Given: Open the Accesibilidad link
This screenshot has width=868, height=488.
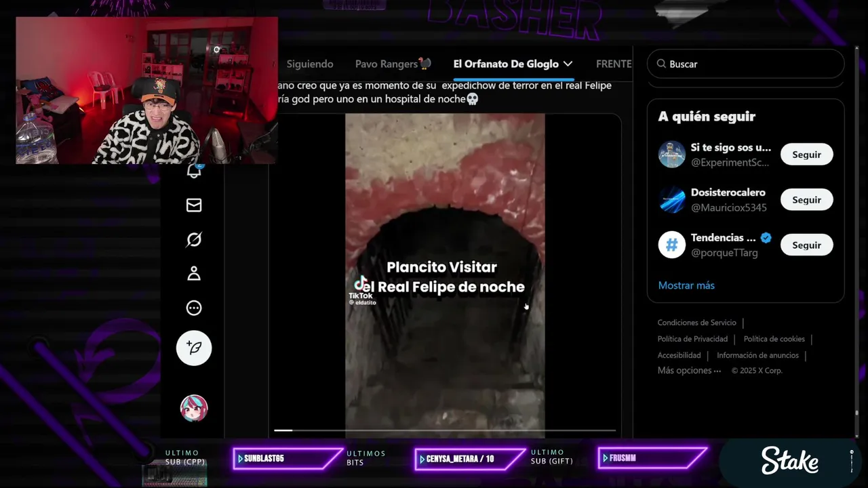Looking at the screenshot, I should click(679, 355).
